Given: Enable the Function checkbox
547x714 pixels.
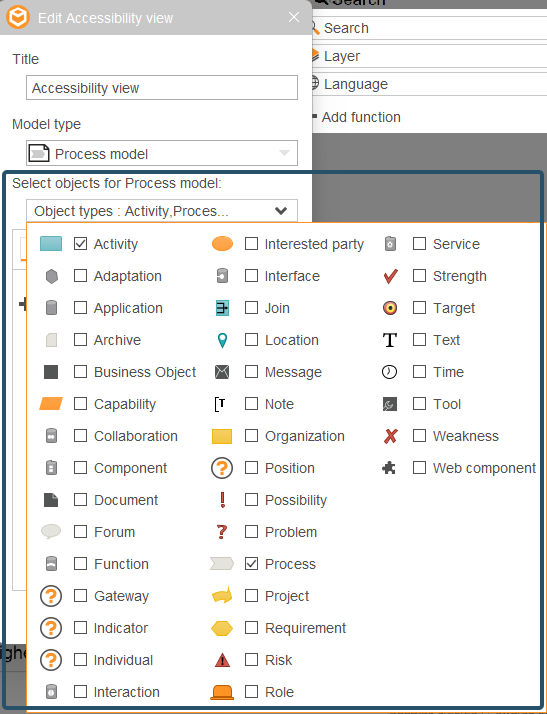Looking at the screenshot, I should [81, 564].
